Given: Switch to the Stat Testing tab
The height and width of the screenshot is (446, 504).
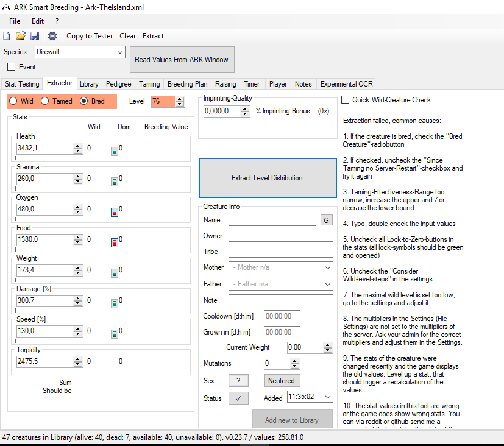Looking at the screenshot, I should coord(22,84).
